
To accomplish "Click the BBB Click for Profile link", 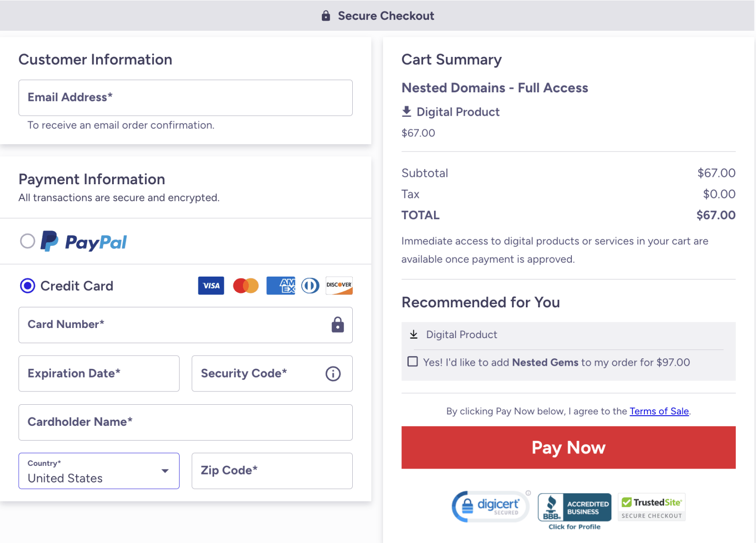I will (x=574, y=526).
